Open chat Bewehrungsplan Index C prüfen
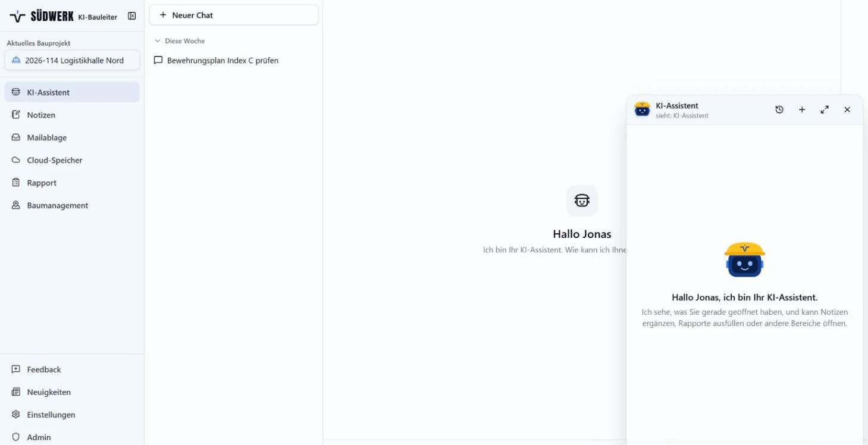This screenshot has width=868, height=445. pyautogui.click(x=234, y=60)
